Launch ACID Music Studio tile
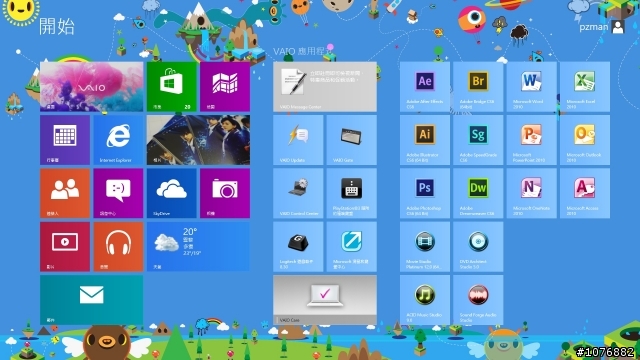This screenshot has width=640, height=360. [425, 300]
